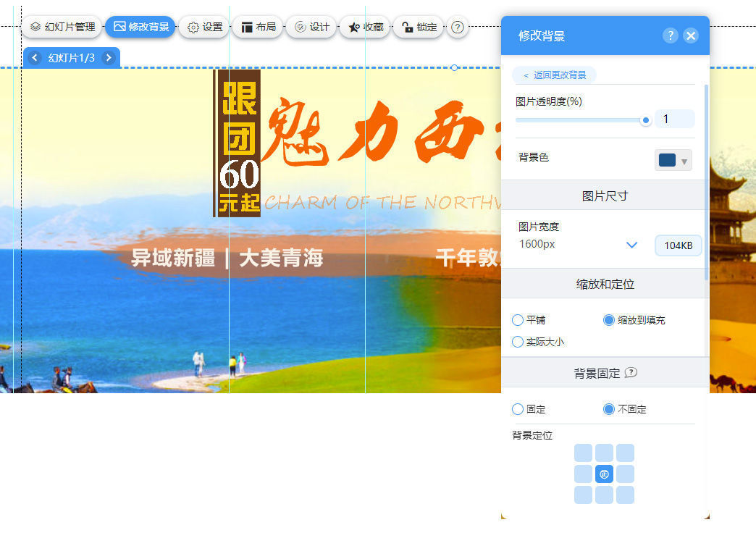Click the panel's vertical scrollbar
The image size is (756, 538).
coord(706,182)
